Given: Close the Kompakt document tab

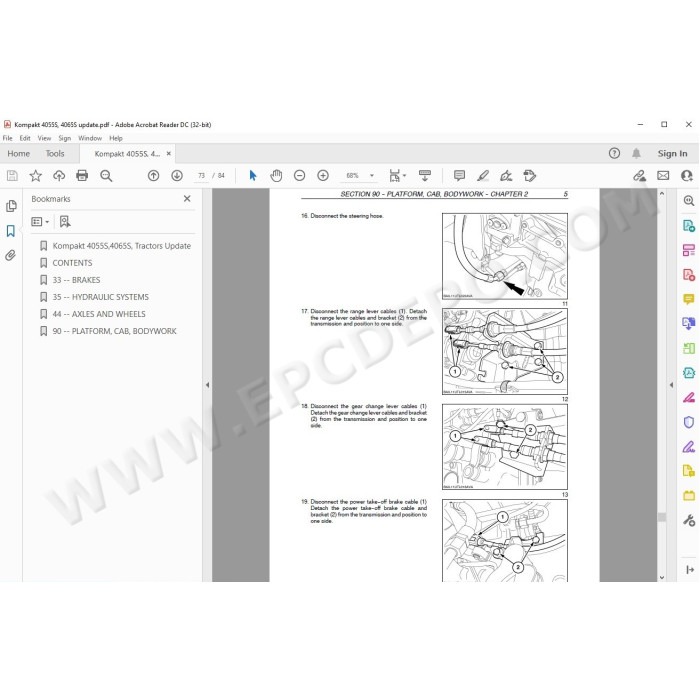Looking at the screenshot, I should pos(169,154).
